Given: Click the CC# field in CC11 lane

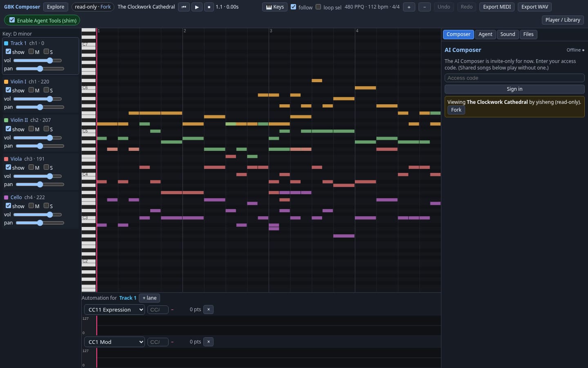Looking at the screenshot, I should [158, 310].
